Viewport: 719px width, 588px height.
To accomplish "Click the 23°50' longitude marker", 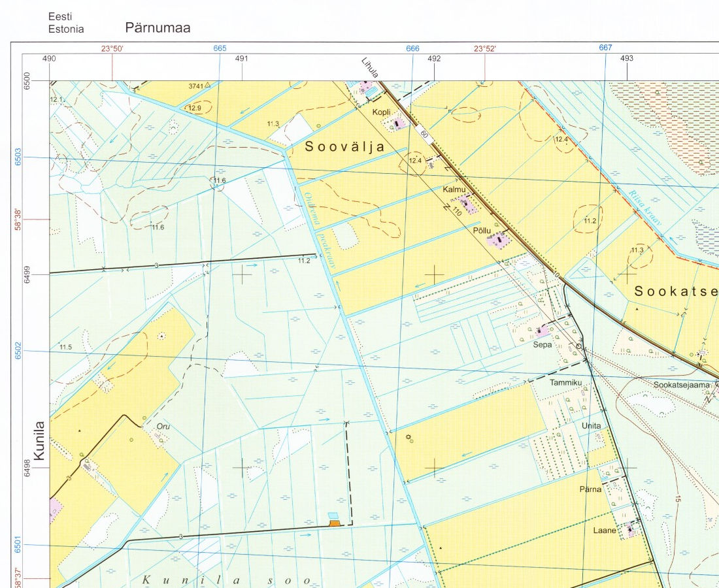I will [112, 48].
